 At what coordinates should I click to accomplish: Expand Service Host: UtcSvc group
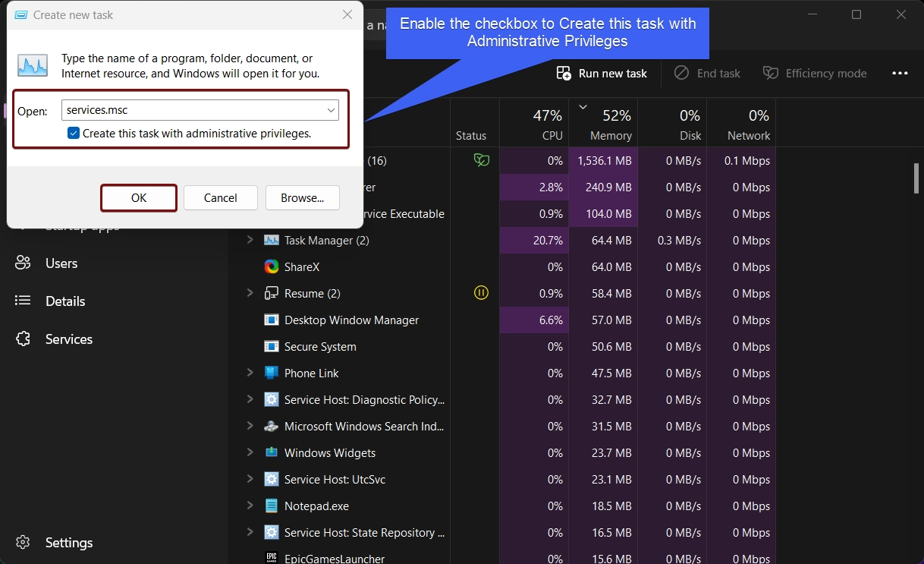250,479
